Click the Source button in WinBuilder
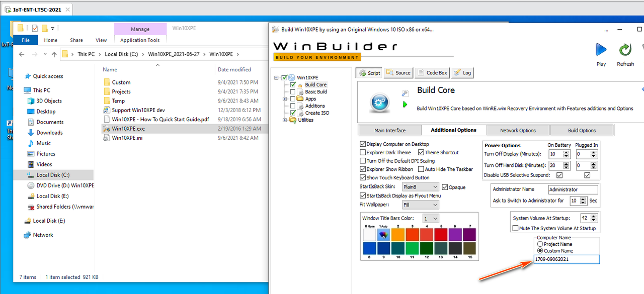 (398, 73)
